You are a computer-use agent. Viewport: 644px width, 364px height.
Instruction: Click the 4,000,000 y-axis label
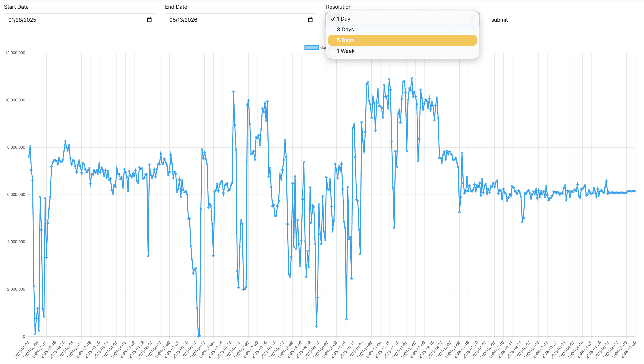16,242
